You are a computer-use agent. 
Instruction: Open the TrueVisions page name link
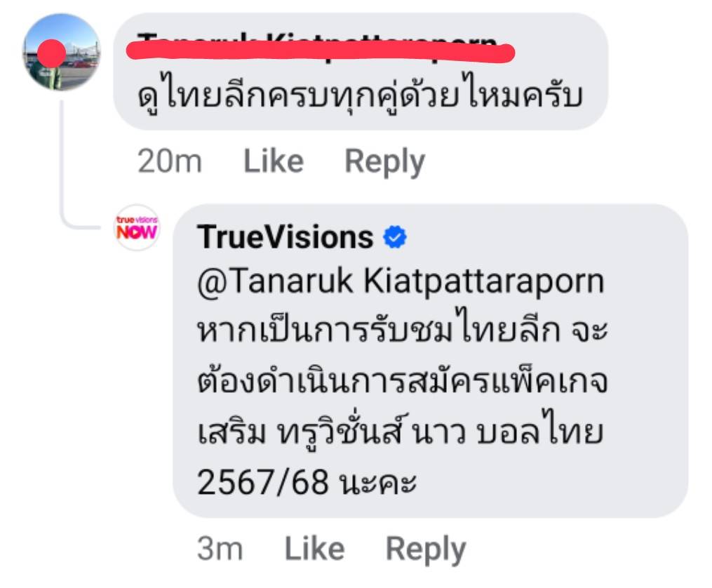286,237
